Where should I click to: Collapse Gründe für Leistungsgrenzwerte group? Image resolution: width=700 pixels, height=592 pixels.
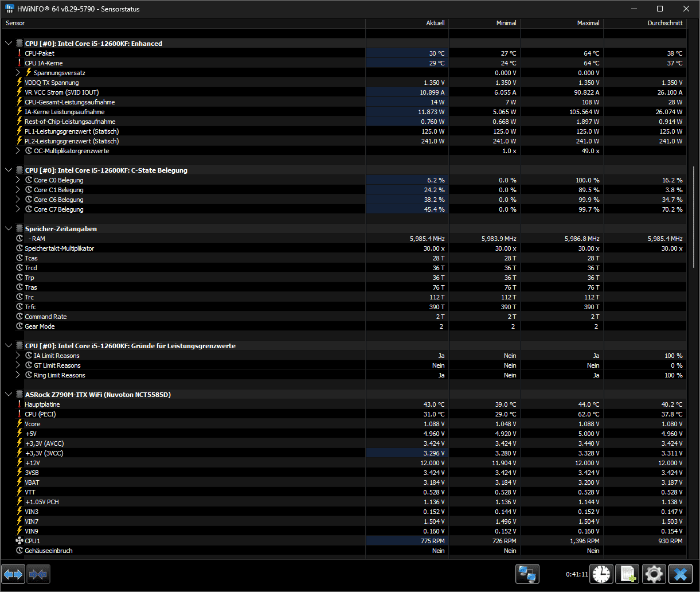pos(9,346)
